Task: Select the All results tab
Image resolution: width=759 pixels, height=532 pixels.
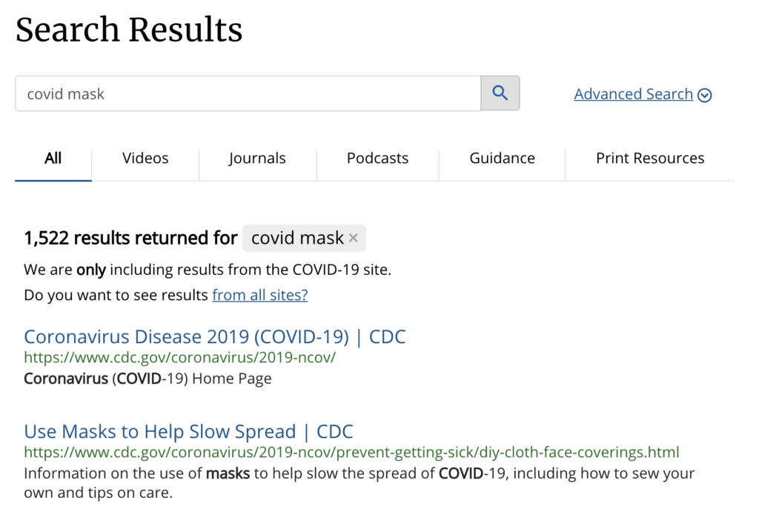Action: click(53, 159)
